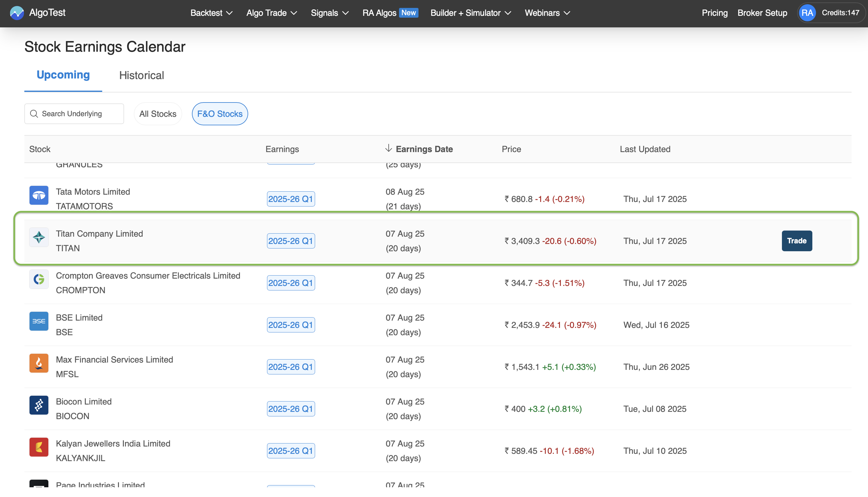Screen dimensions: 868x497
Task: Click the TITAN ticker text
Action: tap(68, 248)
